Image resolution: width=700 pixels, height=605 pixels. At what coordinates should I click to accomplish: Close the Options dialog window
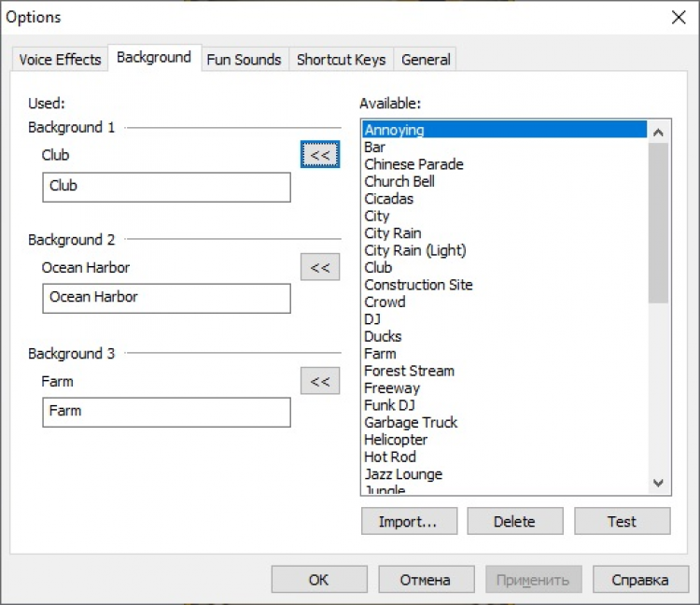678,17
